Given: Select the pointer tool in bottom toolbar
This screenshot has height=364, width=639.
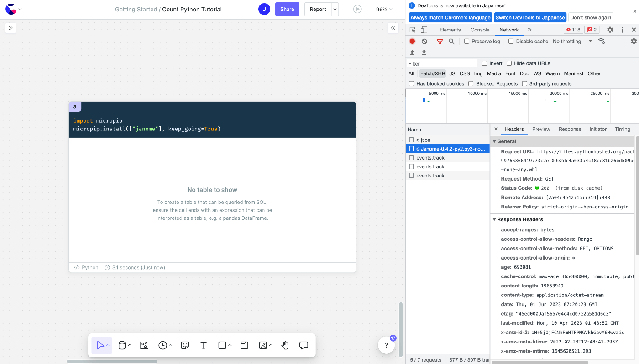Looking at the screenshot, I should [x=101, y=345].
